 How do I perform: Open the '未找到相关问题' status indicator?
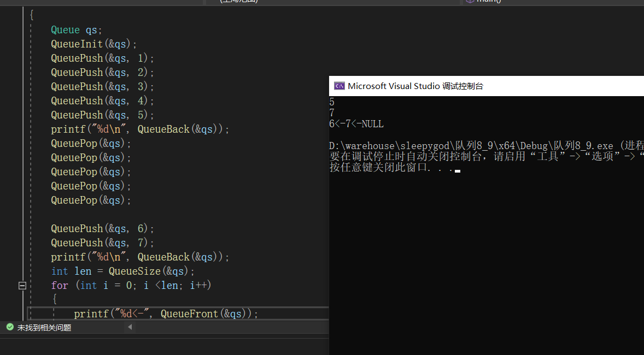coord(44,328)
